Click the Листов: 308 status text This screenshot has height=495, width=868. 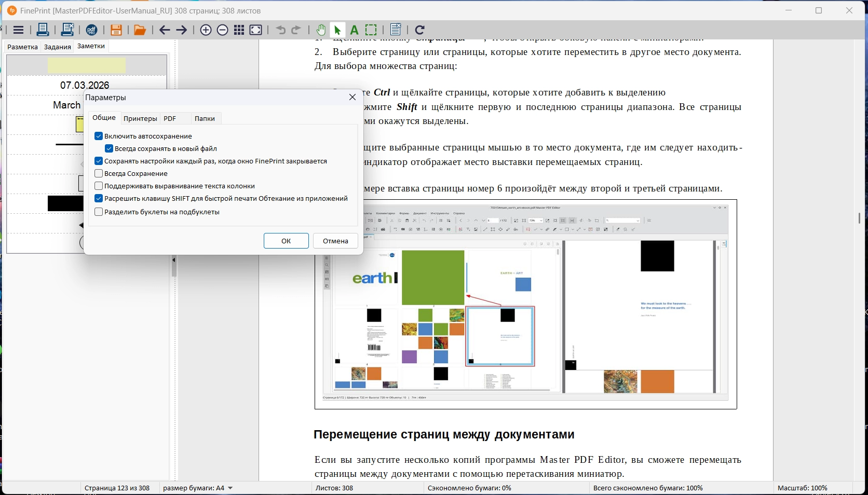click(x=334, y=488)
